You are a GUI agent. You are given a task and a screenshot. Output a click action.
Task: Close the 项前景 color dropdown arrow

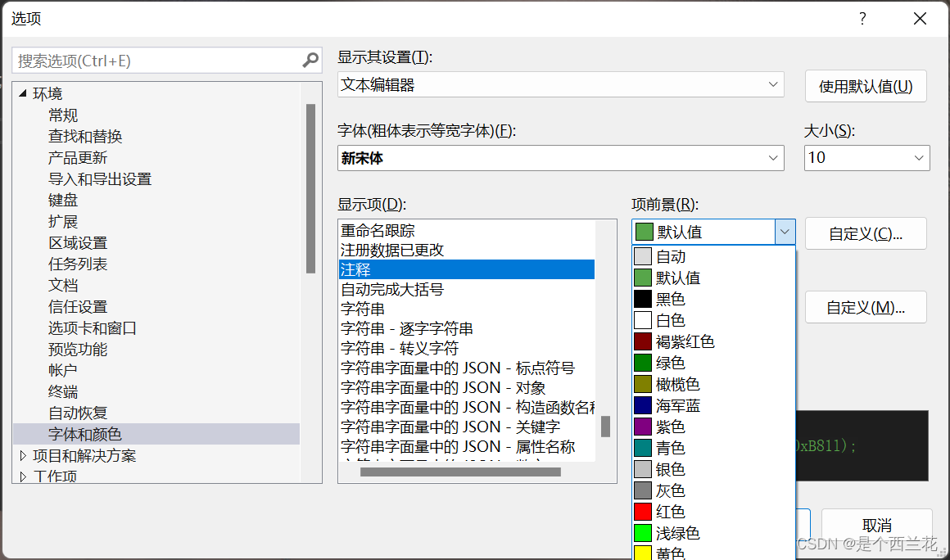click(785, 232)
